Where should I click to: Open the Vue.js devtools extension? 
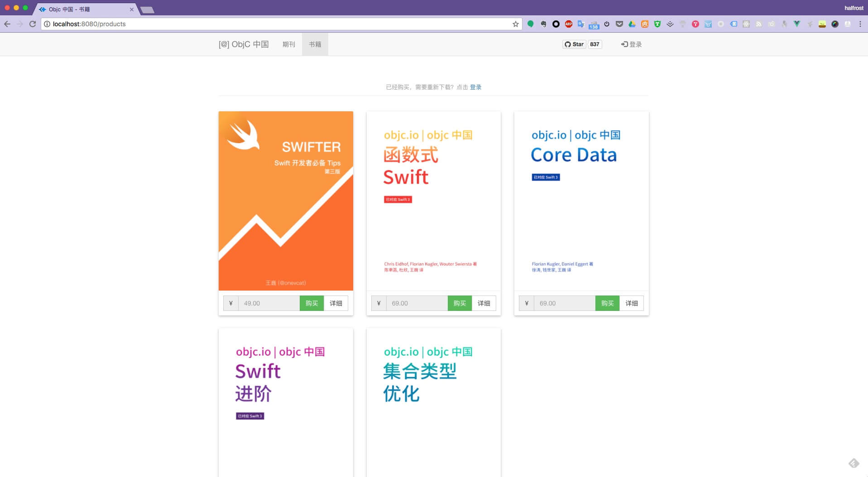click(x=797, y=24)
